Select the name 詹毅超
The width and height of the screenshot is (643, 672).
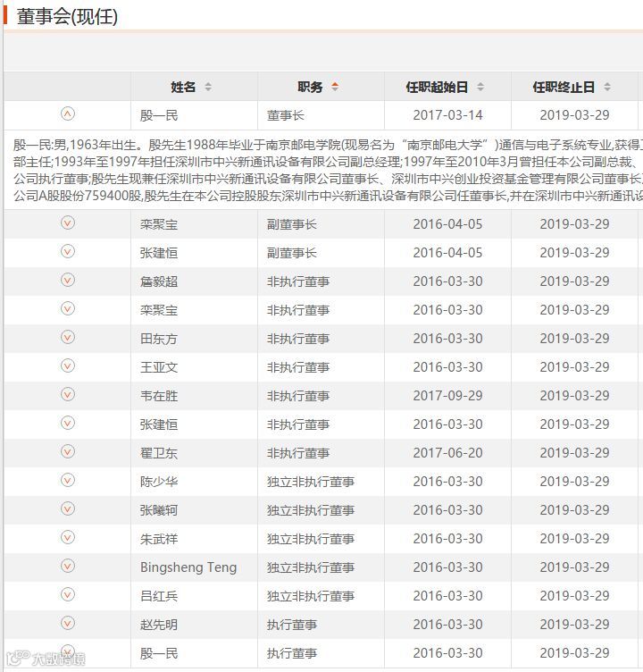click(x=159, y=281)
